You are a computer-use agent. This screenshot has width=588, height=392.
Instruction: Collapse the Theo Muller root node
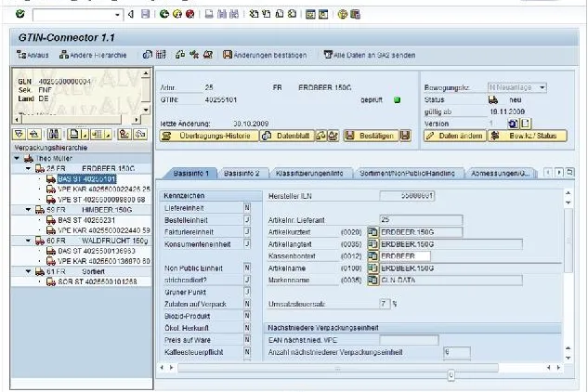(x=17, y=158)
